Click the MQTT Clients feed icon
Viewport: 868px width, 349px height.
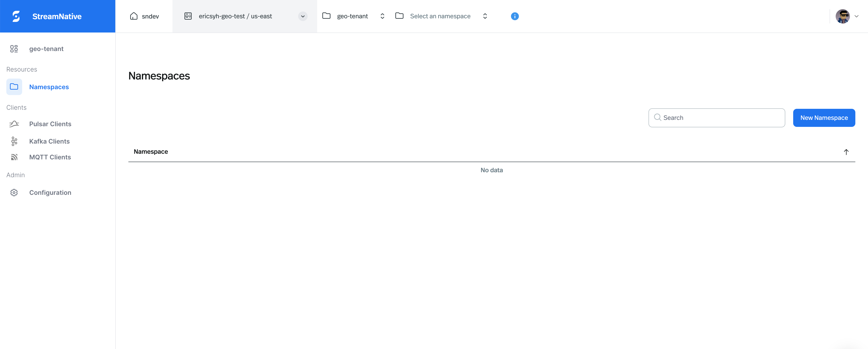pos(14,157)
